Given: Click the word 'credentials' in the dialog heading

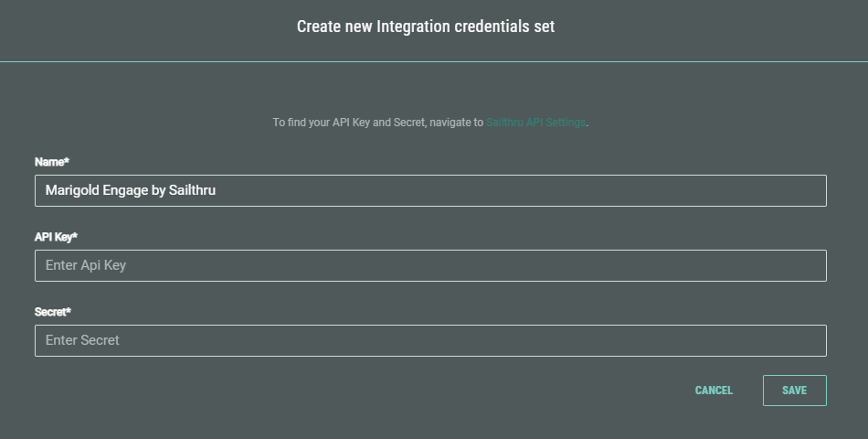Looking at the screenshot, I should tap(493, 27).
